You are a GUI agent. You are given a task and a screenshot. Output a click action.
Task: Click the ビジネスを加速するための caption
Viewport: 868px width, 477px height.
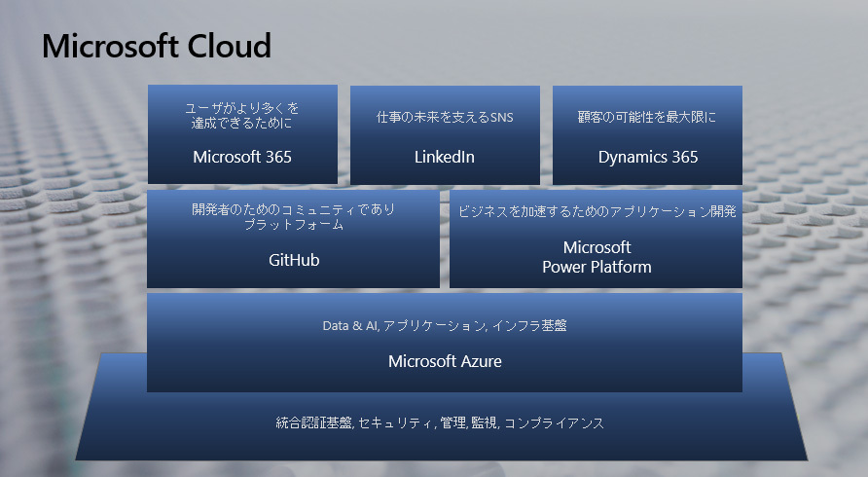point(597,211)
